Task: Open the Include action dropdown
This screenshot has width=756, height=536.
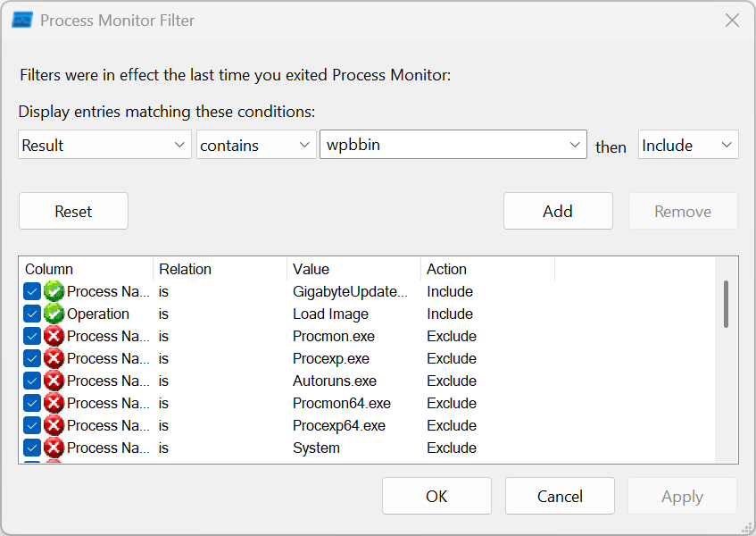Action: [688, 145]
